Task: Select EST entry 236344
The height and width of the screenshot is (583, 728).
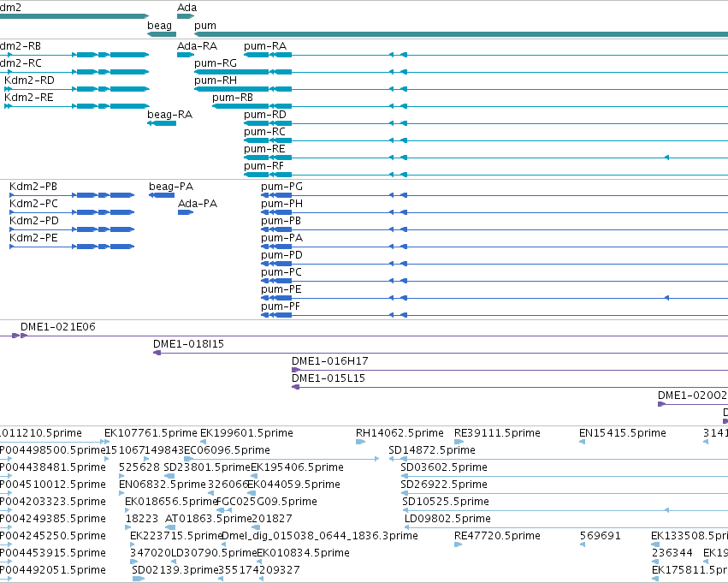Action: (x=672, y=553)
